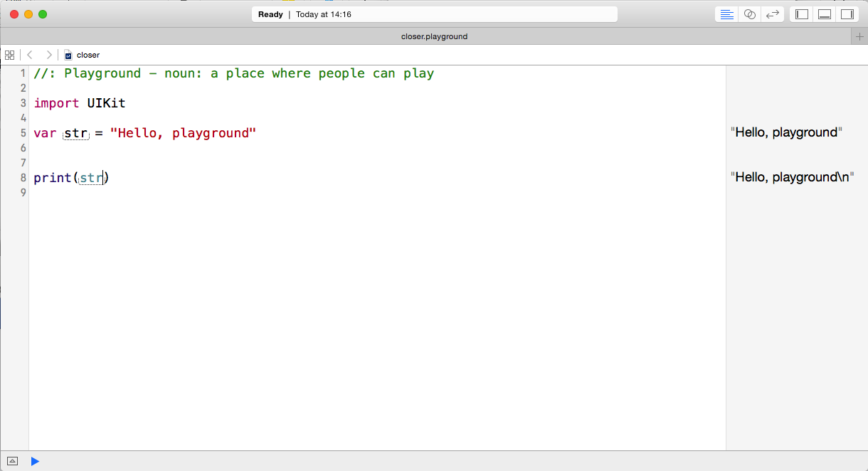Run the playground with play button
The height and width of the screenshot is (471, 868).
pyautogui.click(x=35, y=461)
